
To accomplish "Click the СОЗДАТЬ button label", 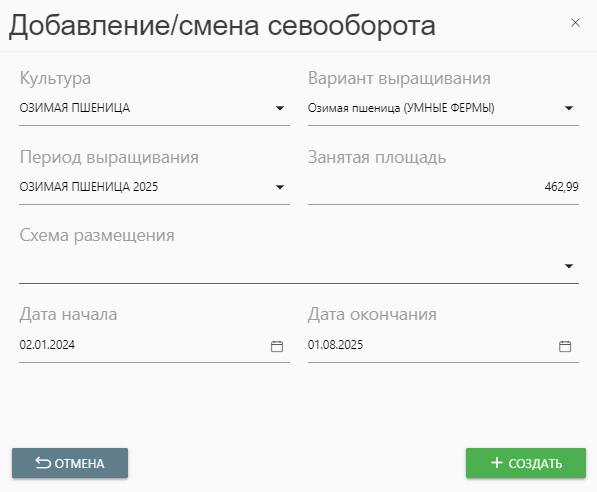I will tap(535, 464).
